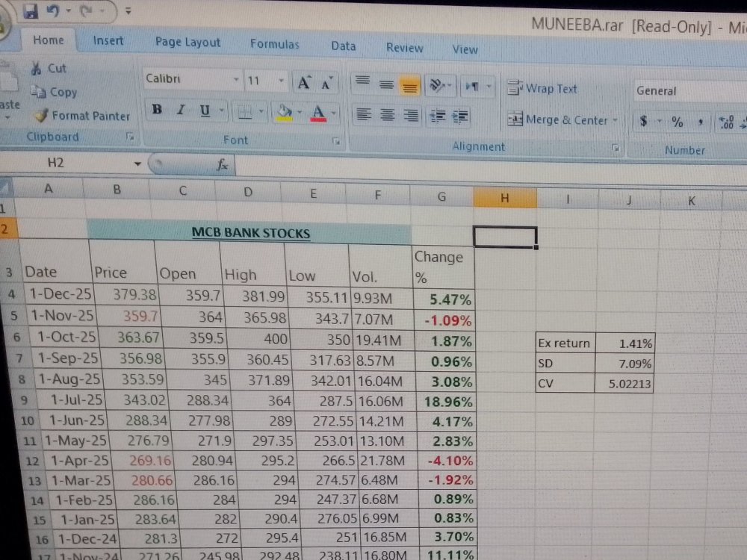Select the 18.96% change cell
747x560 pixels.
(447, 402)
